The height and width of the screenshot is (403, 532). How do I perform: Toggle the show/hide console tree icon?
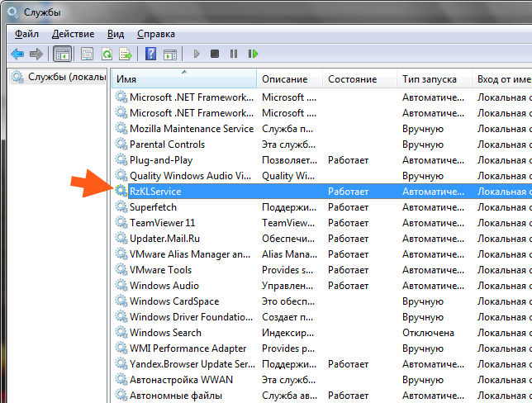(63, 54)
